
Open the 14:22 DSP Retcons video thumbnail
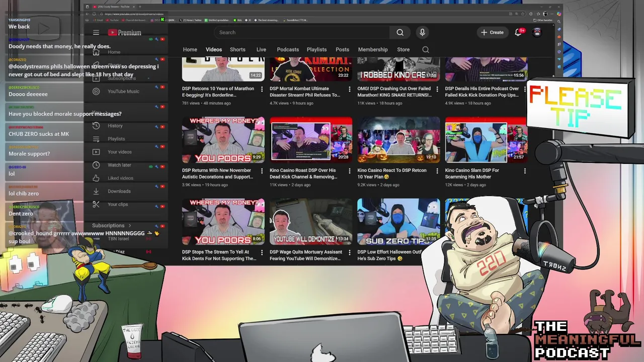(223, 69)
